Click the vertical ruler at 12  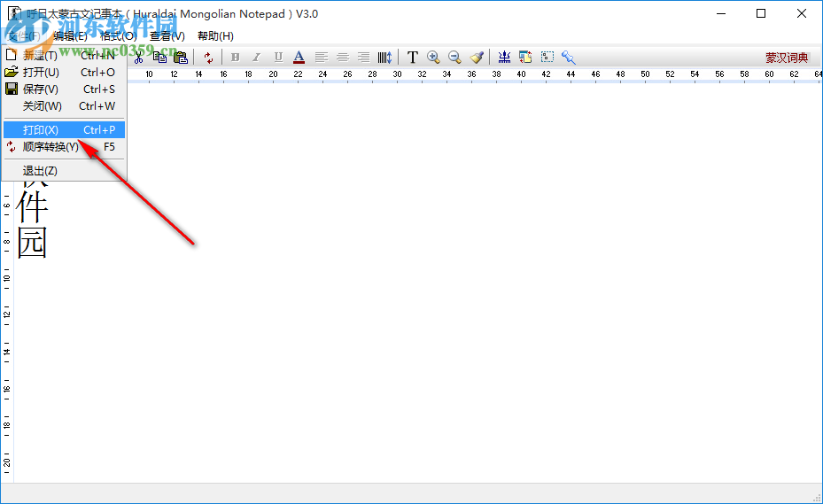[7, 314]
